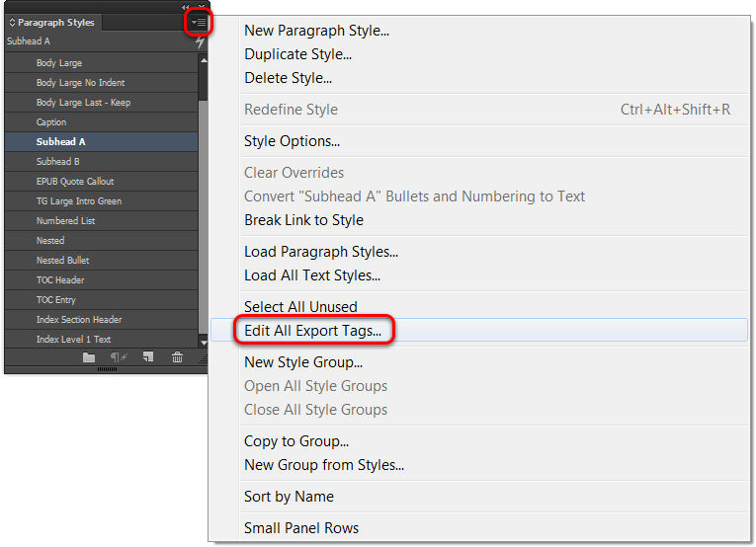Click the Create New Style icon
The height and width of the screenshot is (547, 756).
147,357
